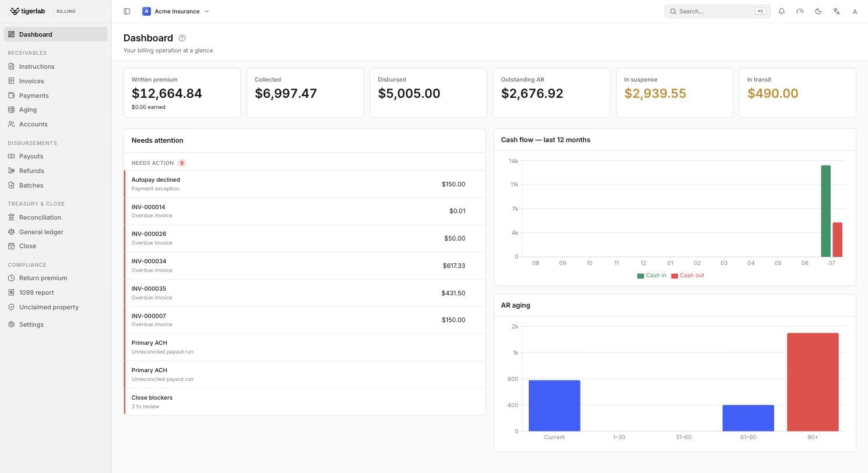Review the Close blockers item

tap(305, 402)
